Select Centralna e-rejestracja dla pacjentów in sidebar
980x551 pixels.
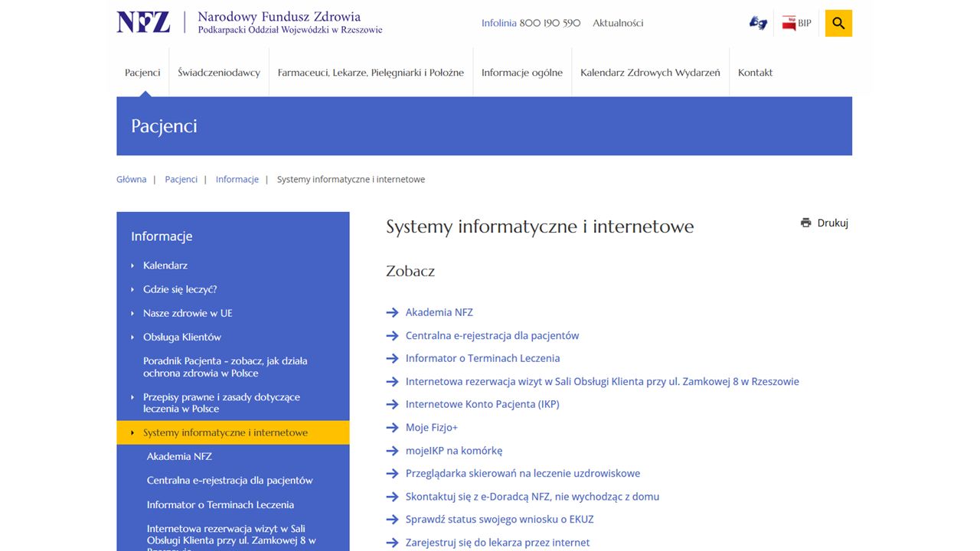pos(230,481)
